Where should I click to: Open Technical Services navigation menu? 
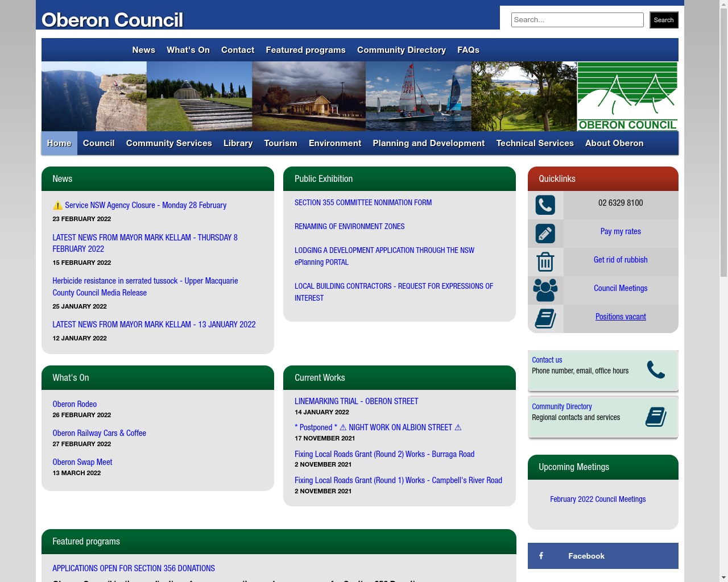point(535,143)
